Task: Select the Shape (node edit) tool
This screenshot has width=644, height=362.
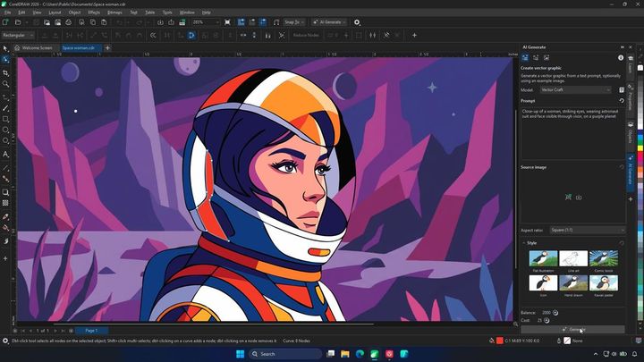Action: [5, 60]
